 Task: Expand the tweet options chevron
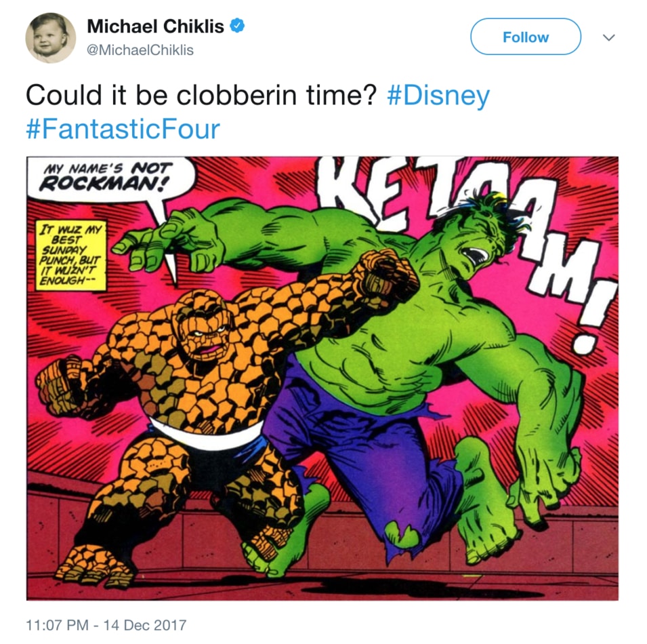point(609,37)
